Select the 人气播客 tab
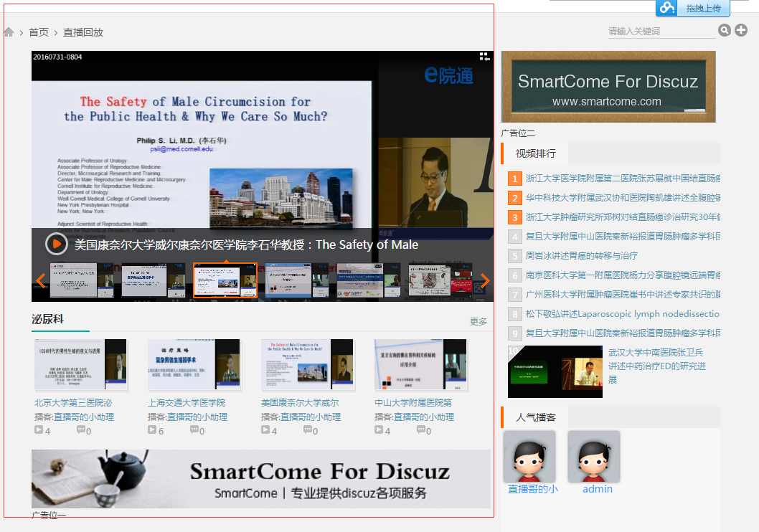This screenshot has width=759, height=532. pos(536,417)
